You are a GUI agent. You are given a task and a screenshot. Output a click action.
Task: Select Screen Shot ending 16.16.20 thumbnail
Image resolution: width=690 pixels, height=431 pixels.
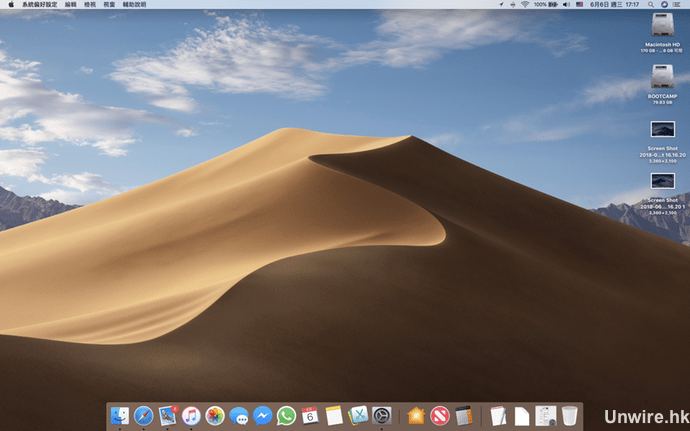point(662,129)
